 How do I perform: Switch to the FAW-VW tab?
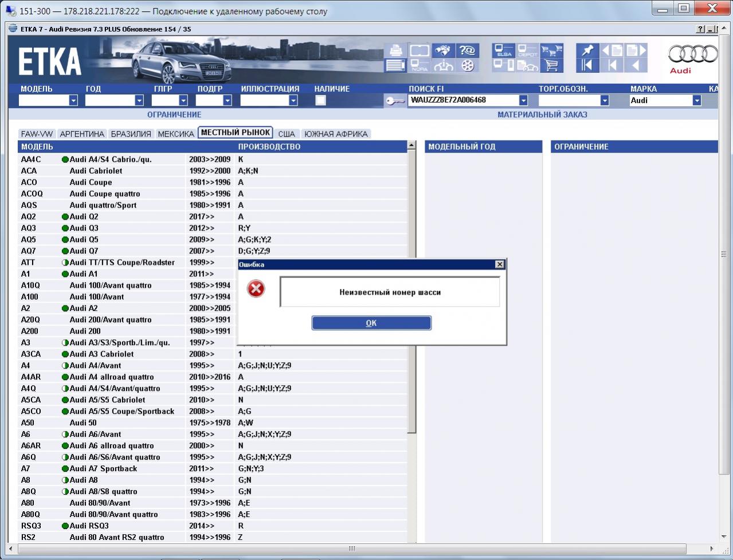point(37,134)
